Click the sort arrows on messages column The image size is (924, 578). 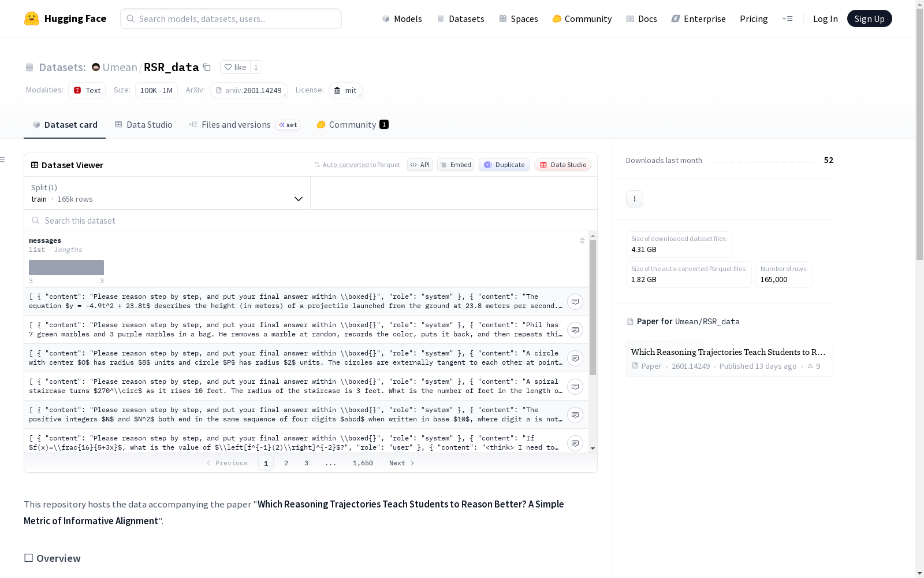(x=582, y=240)
